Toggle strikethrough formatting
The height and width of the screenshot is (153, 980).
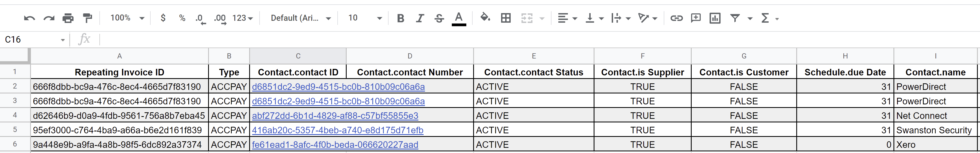tap(439, 18)
